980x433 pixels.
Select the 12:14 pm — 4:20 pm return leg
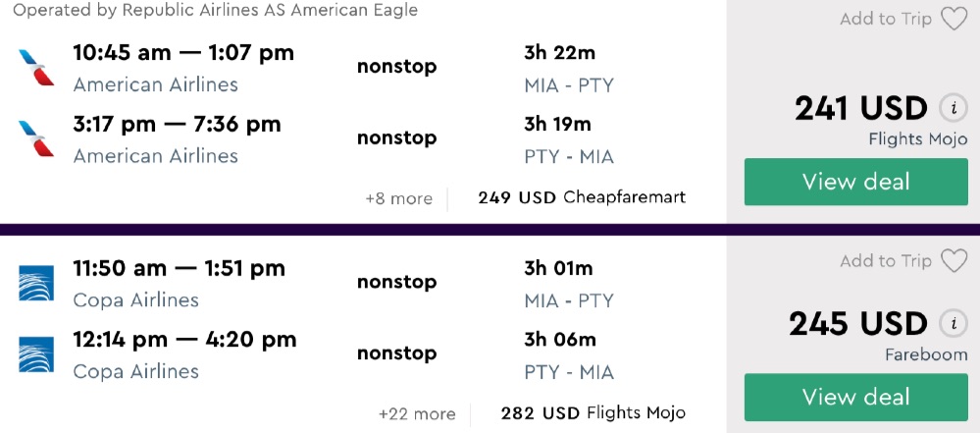coord(184,340)
